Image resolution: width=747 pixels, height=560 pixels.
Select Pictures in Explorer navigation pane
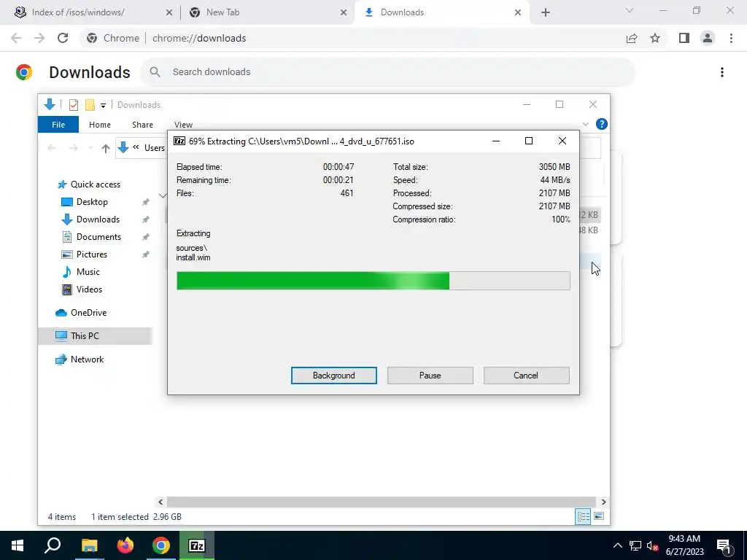[91, 254]
